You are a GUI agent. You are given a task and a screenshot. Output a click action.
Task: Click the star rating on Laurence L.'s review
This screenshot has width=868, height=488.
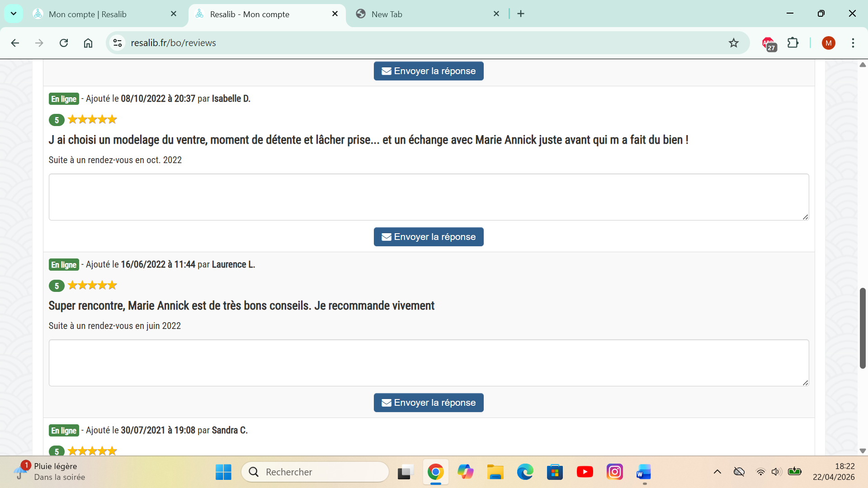92,285
